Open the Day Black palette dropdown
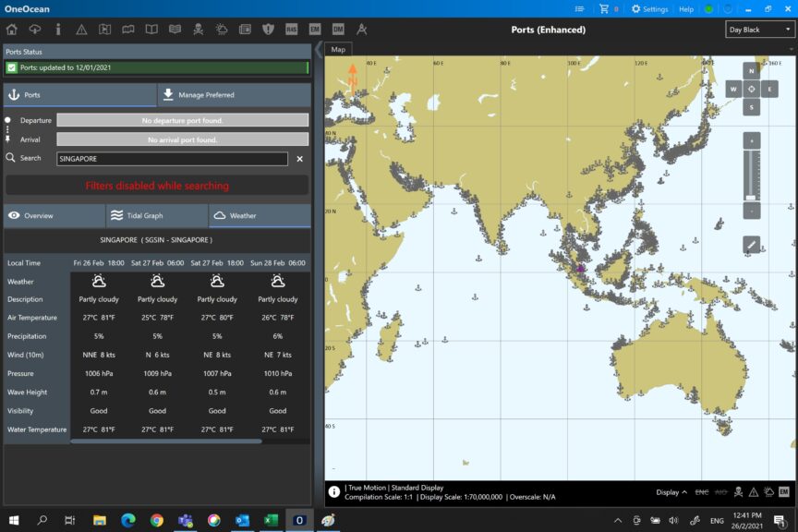The image size is (798, 532). (759, 30)
